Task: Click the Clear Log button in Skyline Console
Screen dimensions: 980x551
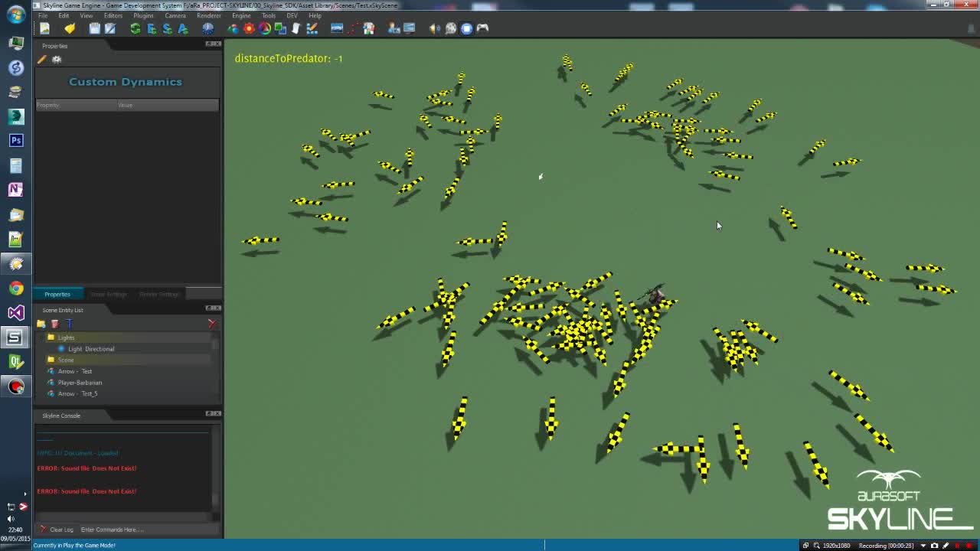Action: [x=61, y=529]
